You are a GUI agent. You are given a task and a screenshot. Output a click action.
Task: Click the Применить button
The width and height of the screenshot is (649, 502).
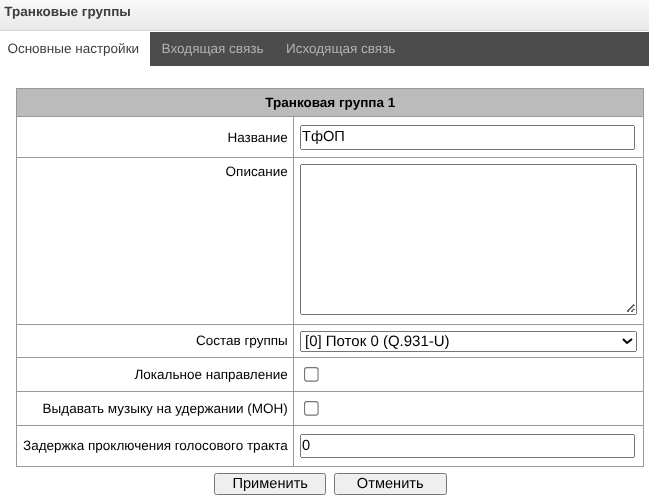[x=269, y=483]
